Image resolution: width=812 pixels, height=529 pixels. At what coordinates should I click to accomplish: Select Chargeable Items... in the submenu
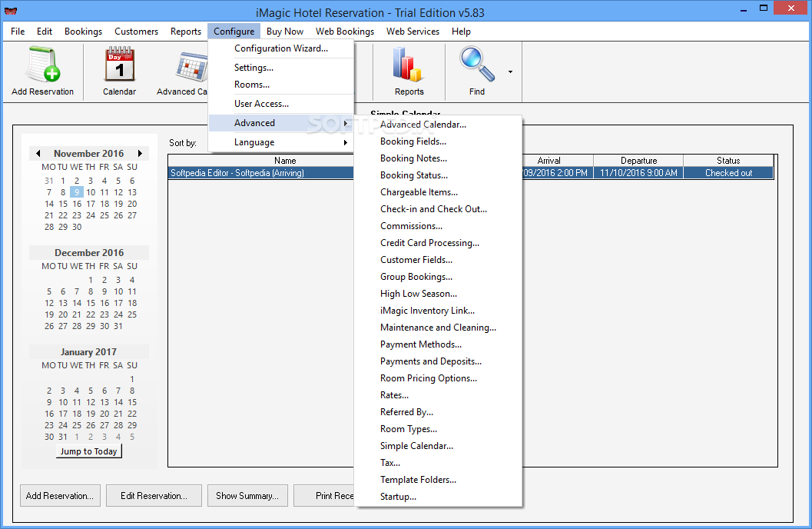(438, 192)
